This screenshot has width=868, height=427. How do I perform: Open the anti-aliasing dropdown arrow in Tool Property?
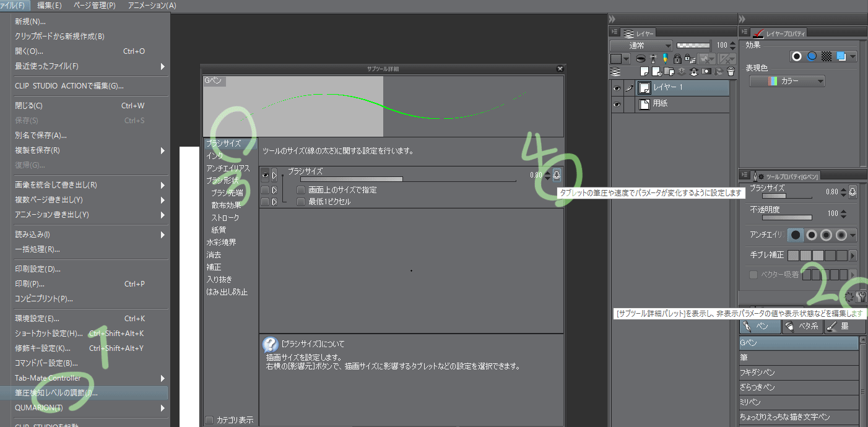point(853,235)
